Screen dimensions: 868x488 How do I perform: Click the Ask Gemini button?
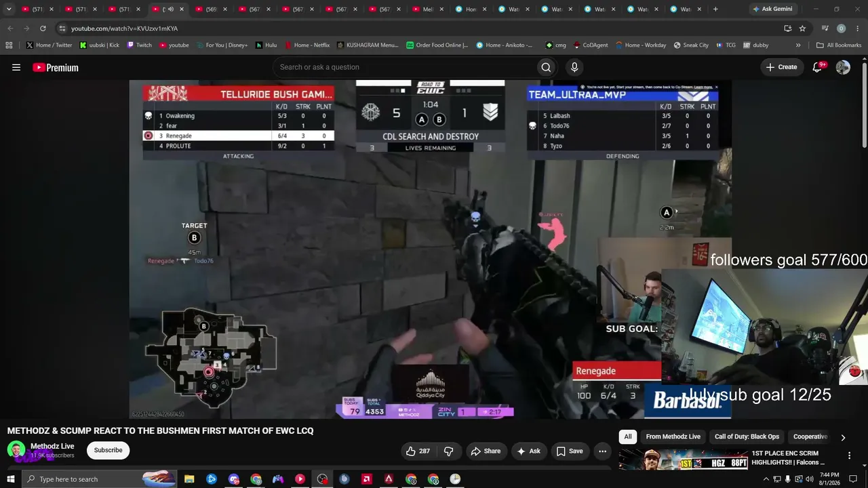pyautogui.click(x=772, y=9)
